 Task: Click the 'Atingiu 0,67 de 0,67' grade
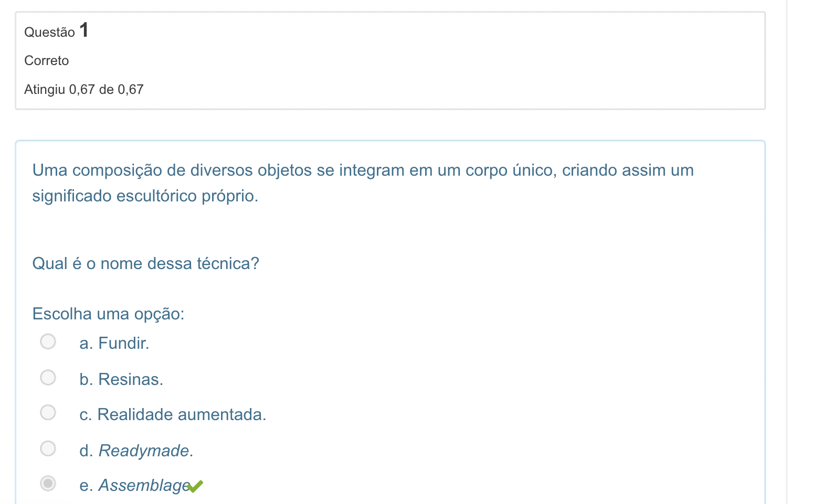coord(84,90)
